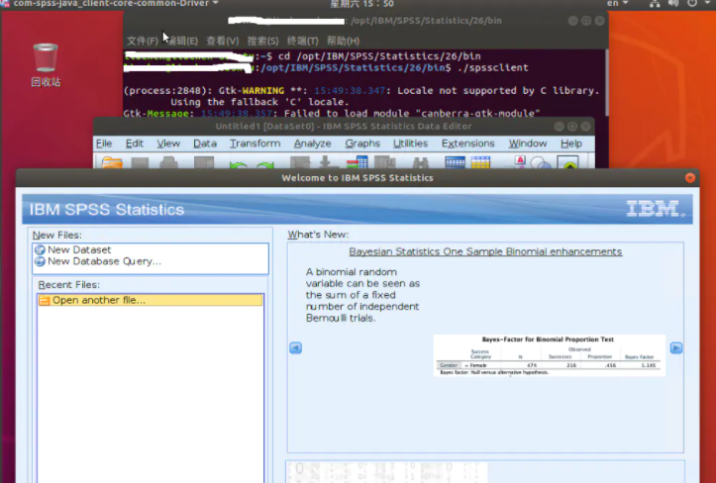Image resolution: width=716 pixels, height=483 pixels.
Task: Click the volume icon in top panel
Action: (x=673, y=4)
